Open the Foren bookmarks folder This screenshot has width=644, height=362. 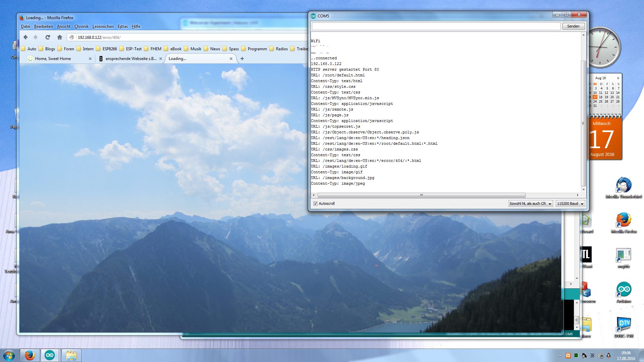point(66,49)
